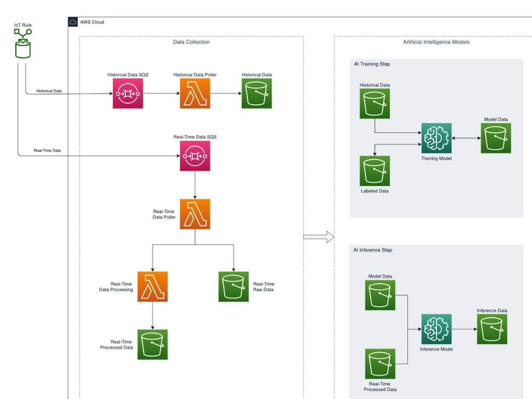Click the 'Artificial Intelligence Models' group title
Viewport: 532px width, 399px height.
436,42
